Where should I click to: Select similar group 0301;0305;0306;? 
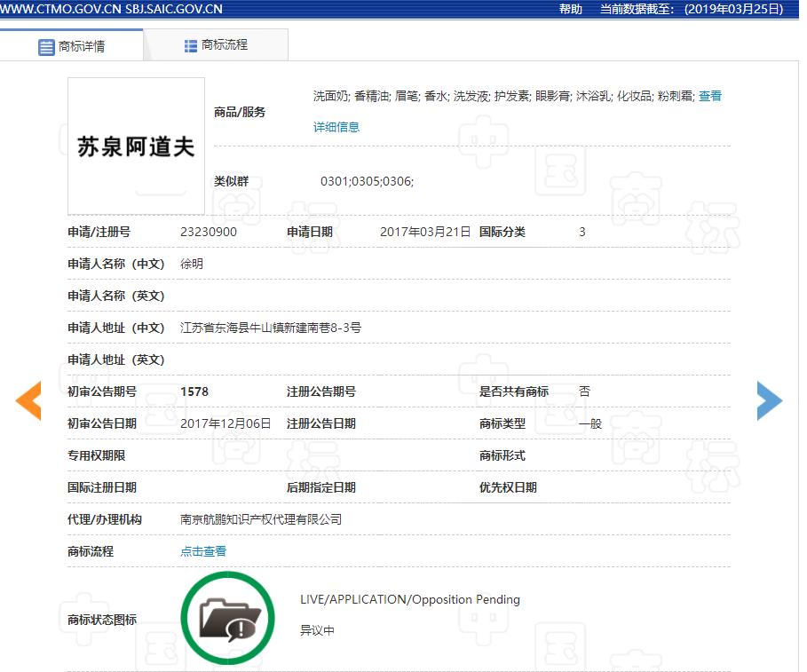coord(367,182)
